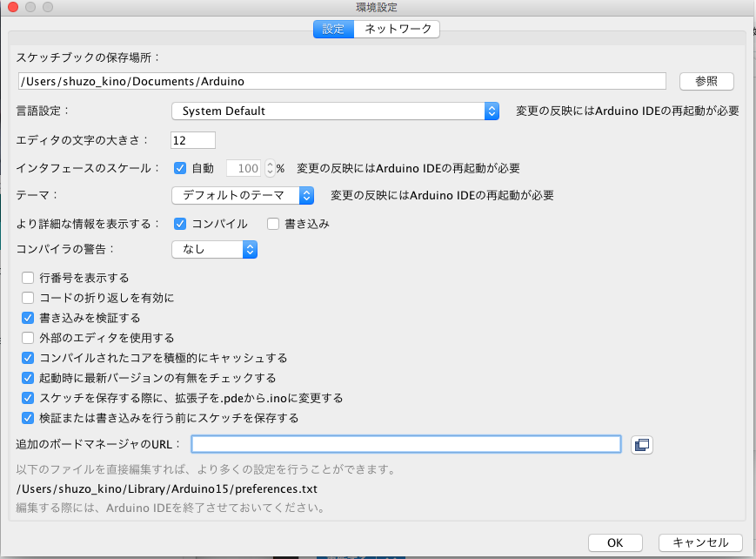Click the interface scale percentage stepper arrows

coord(270,168)
